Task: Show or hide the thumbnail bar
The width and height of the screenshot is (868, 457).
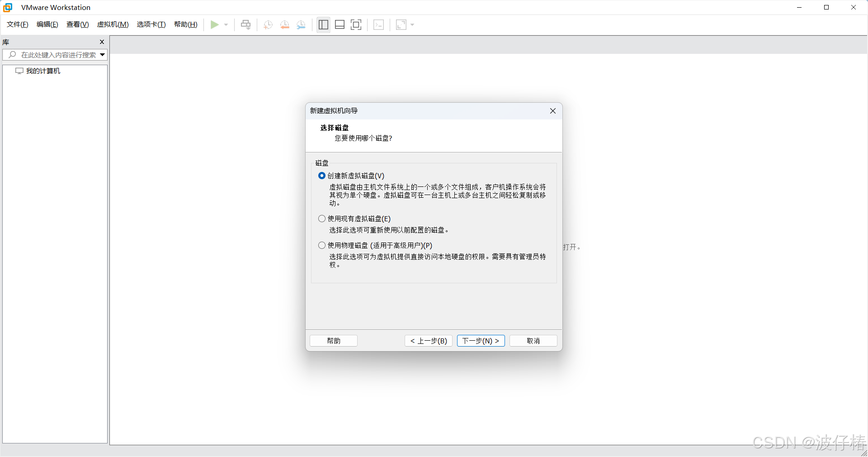Action: [x=340, y=25]
